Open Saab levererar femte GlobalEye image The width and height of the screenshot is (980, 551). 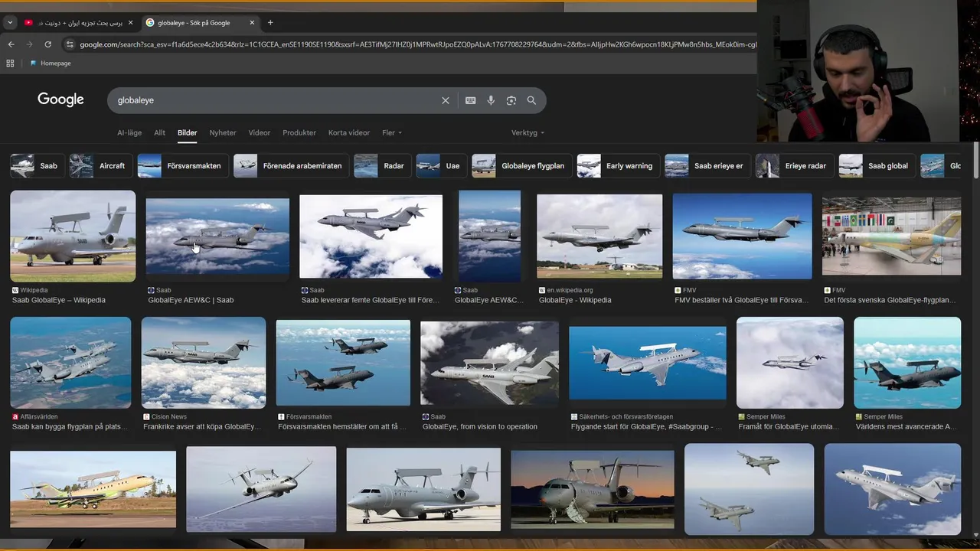[371, 236]
